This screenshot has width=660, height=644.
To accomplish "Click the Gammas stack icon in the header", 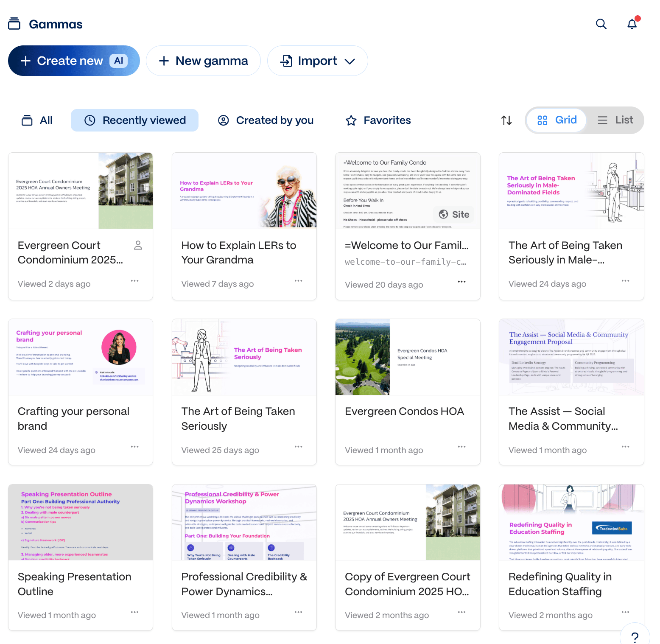I will pos(14,24).
